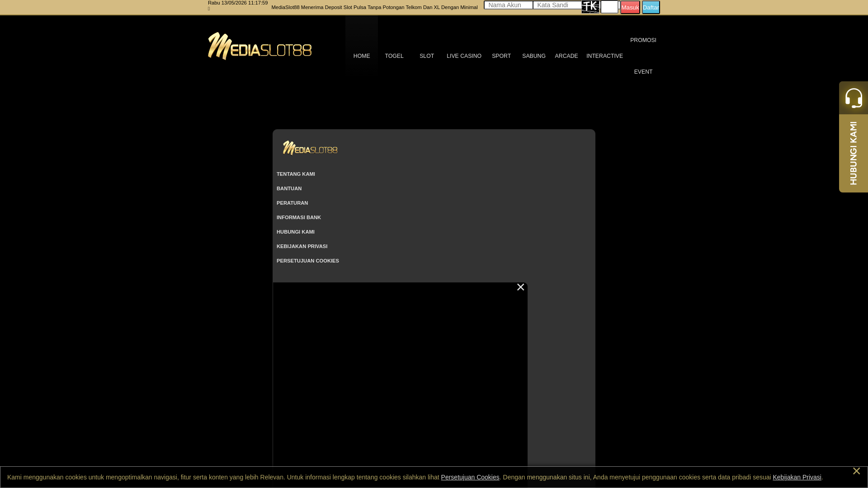
Task: Open BANTUAN link
Action: pos(289,188)
